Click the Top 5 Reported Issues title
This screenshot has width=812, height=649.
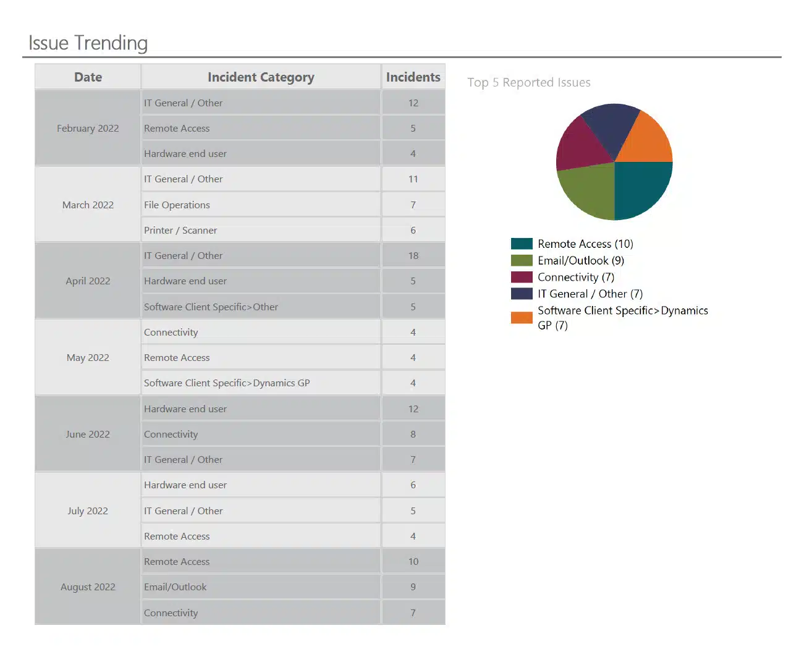pyautogui.click(x=529, y=82)
